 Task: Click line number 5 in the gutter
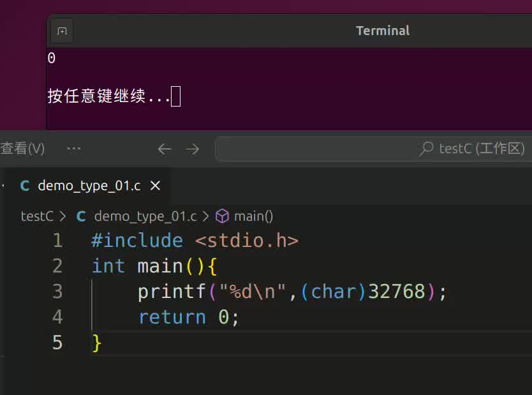pos(57,343)
